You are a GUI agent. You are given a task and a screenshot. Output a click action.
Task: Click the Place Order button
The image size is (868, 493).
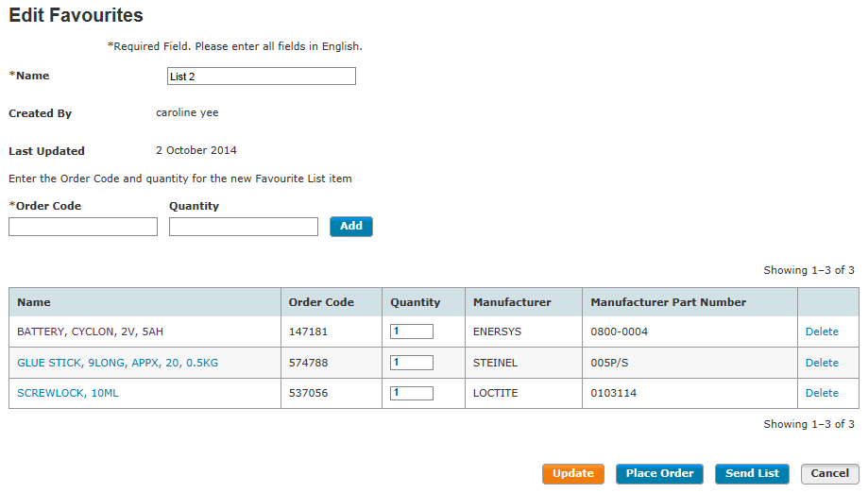[x=659, y=473]
